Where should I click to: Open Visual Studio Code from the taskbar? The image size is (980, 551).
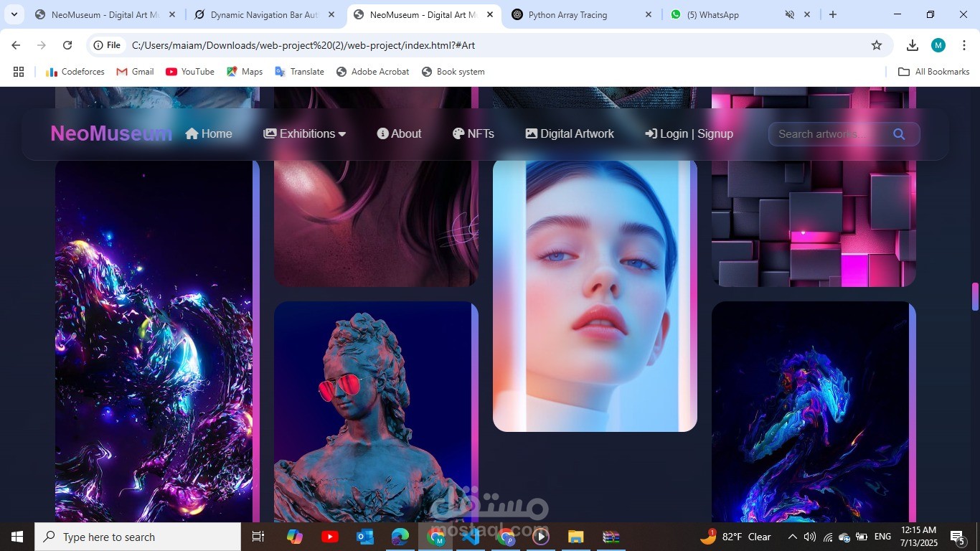tap(471, 537)
